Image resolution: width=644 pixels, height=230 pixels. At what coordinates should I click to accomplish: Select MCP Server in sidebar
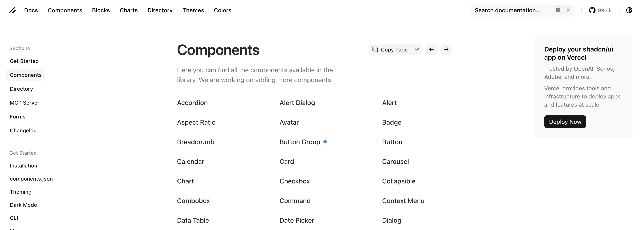point(25,103)
